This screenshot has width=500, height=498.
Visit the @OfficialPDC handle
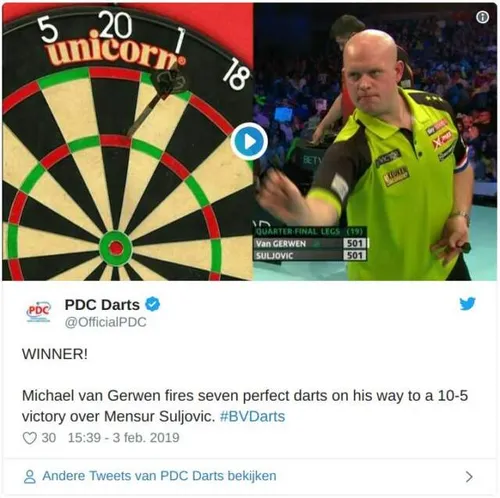click(105, 322)
